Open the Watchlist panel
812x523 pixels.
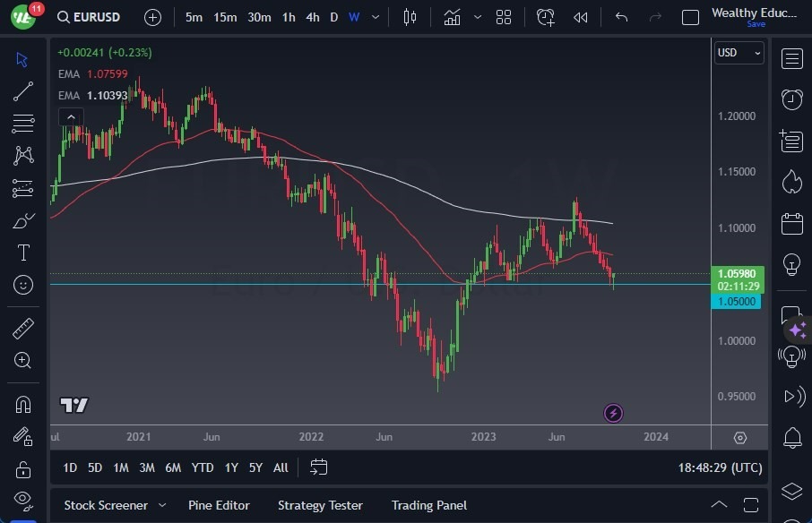point(791,58)
